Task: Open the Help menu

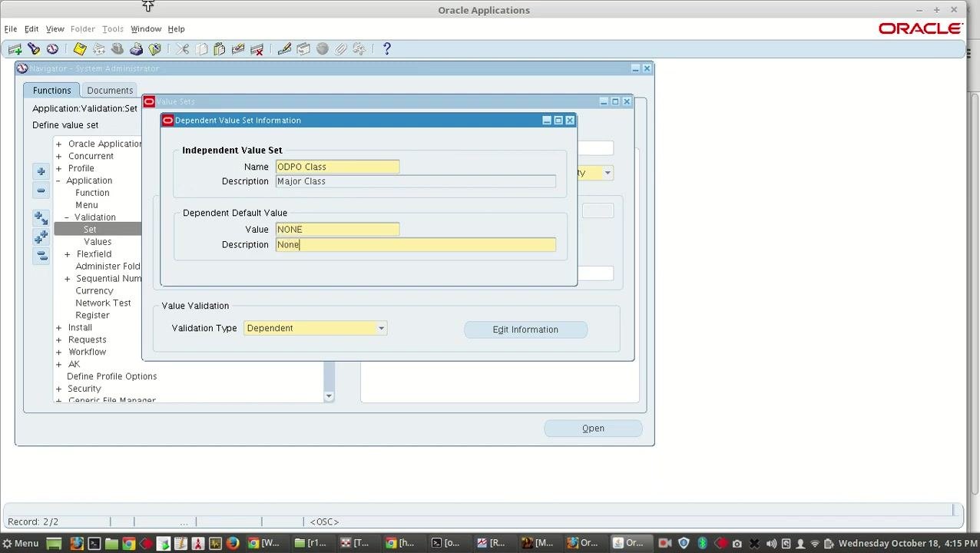Action: (177, 29)
